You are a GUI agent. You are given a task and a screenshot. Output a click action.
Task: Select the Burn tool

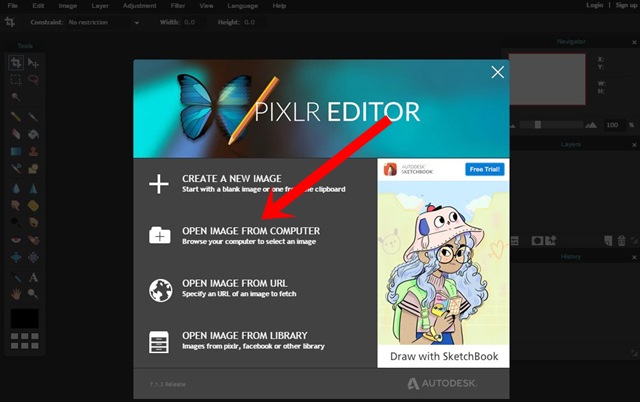[33, 222]
